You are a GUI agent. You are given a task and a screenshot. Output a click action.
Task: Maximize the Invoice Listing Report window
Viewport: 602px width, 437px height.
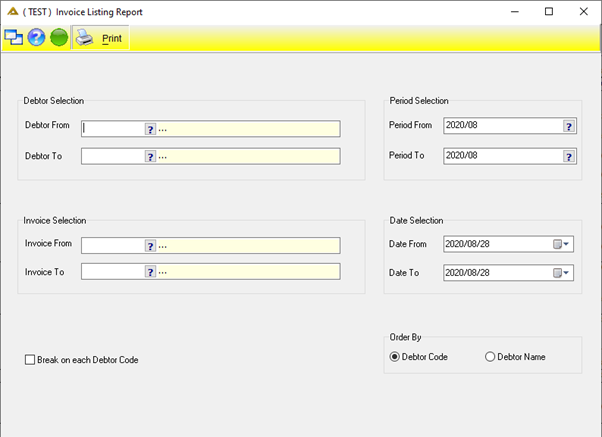click(549, 12)
